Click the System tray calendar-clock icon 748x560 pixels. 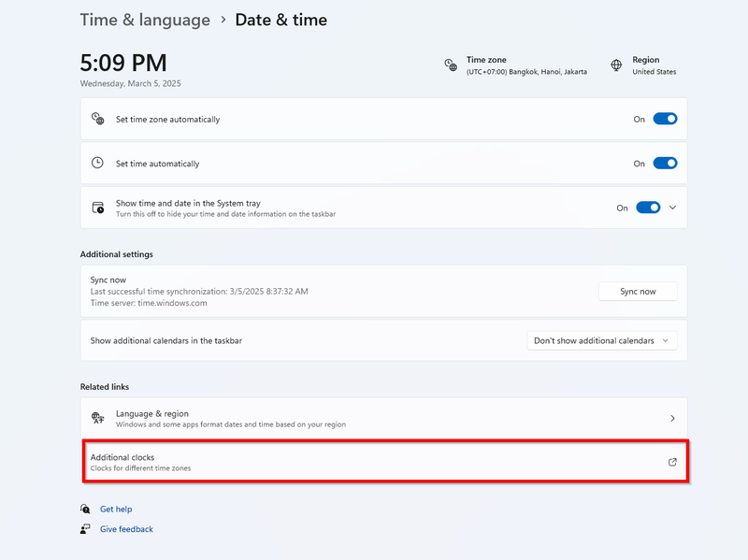pyautogui.click(x=98, y=208)
